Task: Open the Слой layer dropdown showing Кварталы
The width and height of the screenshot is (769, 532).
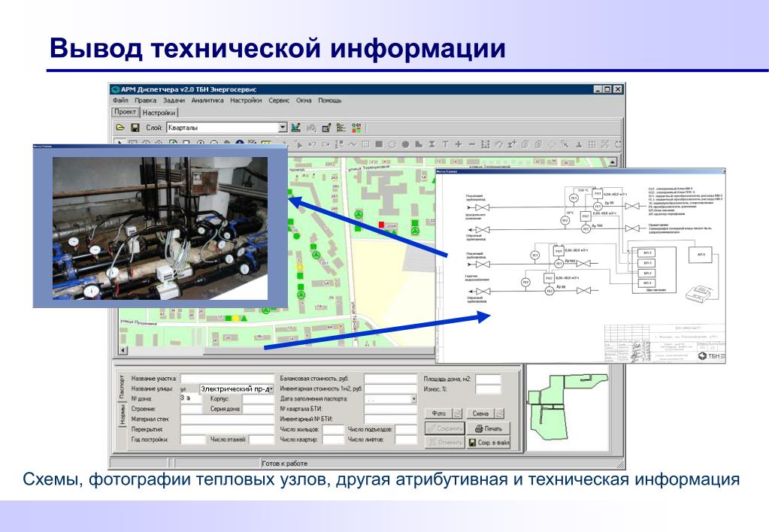Action: coord(283,128)
